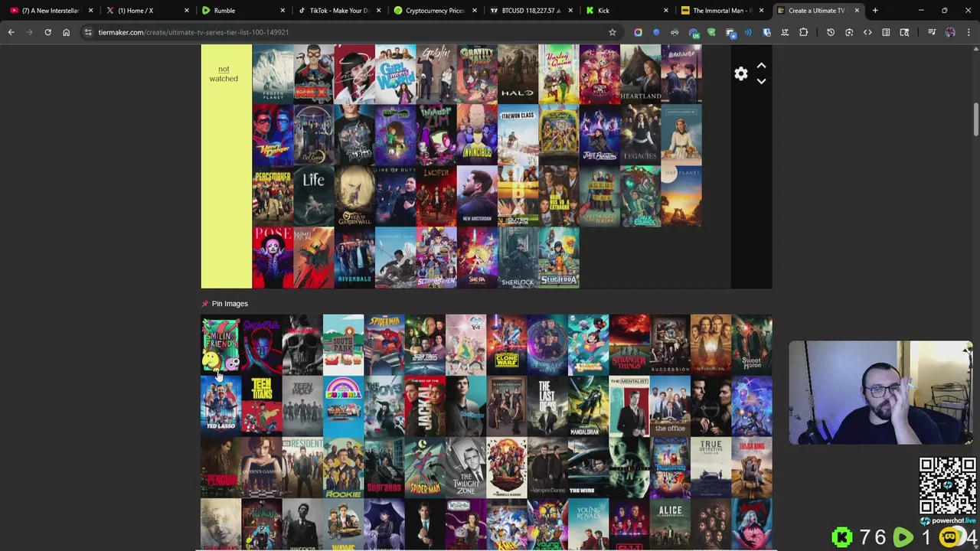Pick the Stranger Things poster
The width and height of the screenshot is (980, 551).
pyautogui.click(x=629, y=344)
